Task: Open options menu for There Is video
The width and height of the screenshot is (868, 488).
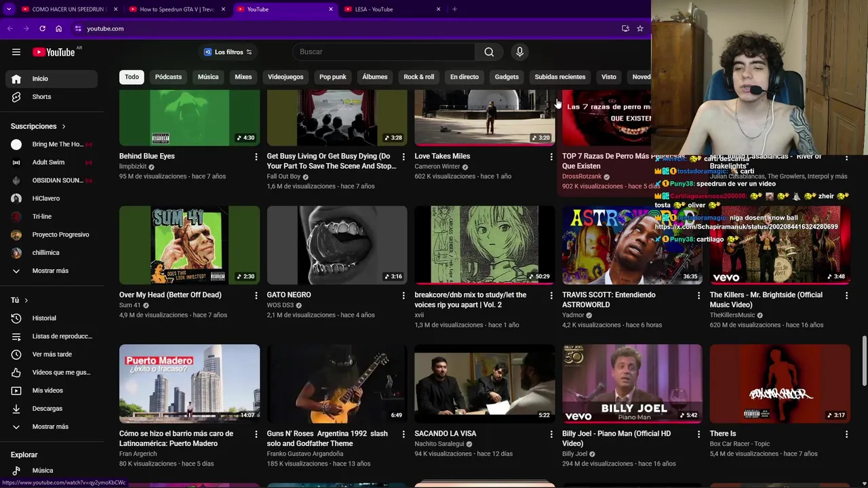Action: point(846,434)
